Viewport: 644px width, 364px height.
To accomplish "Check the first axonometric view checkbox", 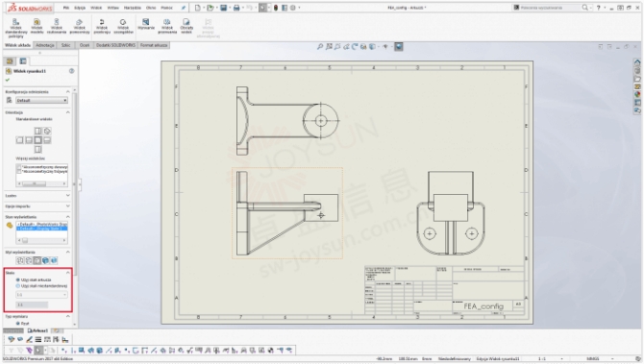I will tap(19, 167).
